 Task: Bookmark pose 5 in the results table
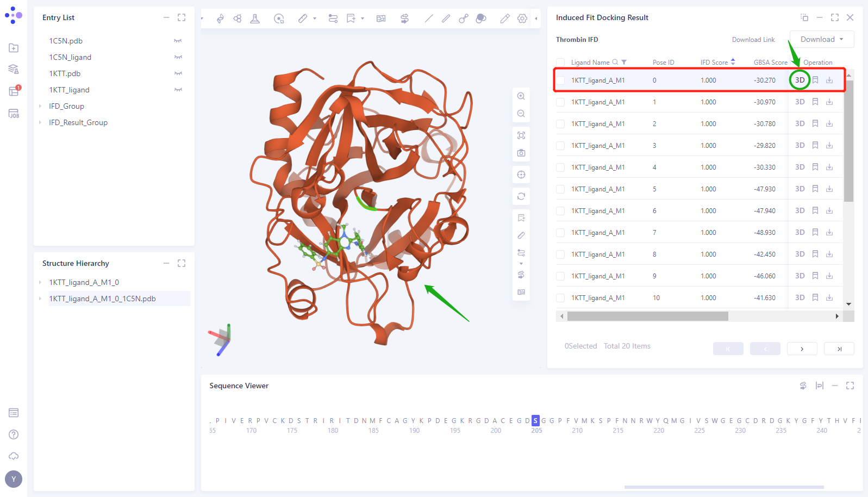point(815,189)
